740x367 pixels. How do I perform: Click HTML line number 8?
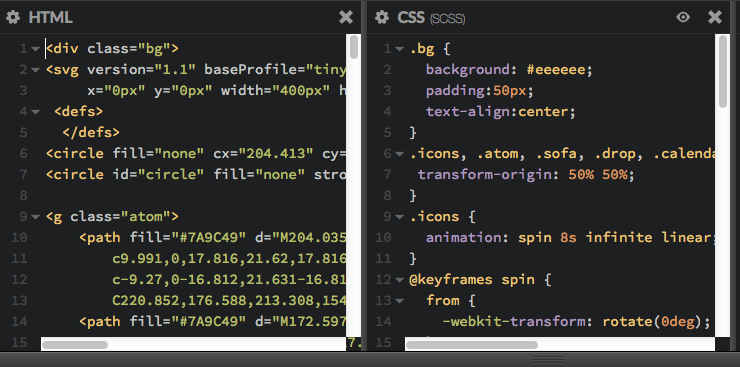point(23,195)
